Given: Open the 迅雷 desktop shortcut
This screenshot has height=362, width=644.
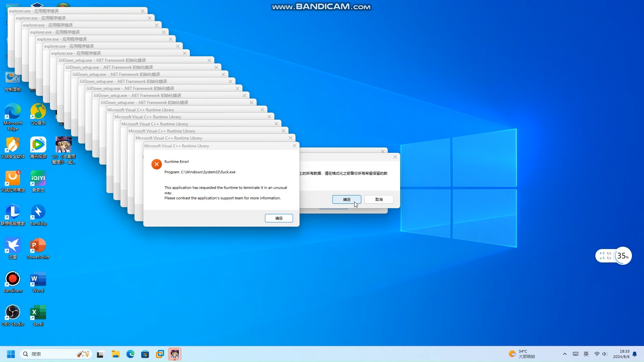Looking at the screenshot, I should tap(13, 248).
